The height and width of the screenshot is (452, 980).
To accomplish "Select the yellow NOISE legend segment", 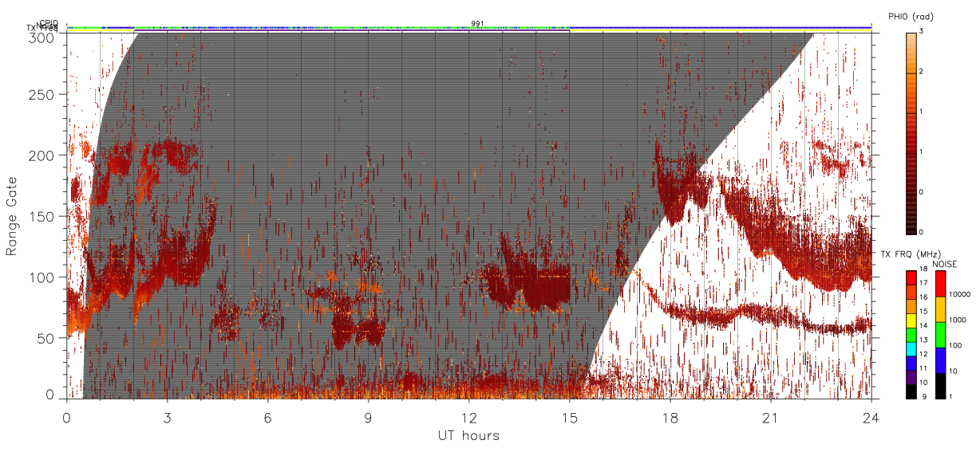I will pyautogui.click(x=940, y=309).
